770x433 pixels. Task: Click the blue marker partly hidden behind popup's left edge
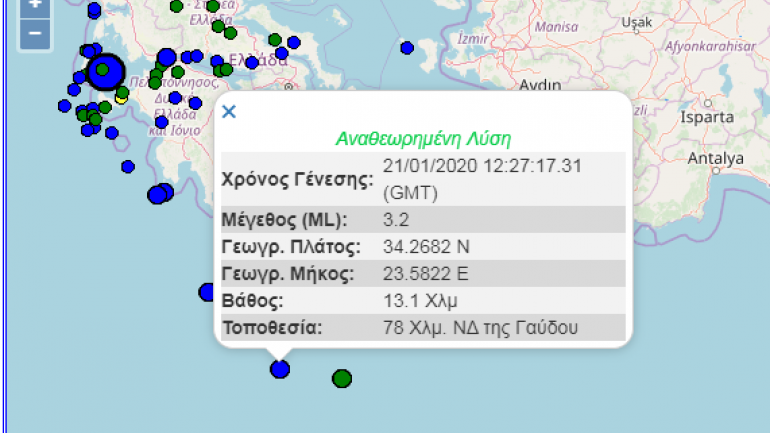pyautogui.click(x=207, y=292)
